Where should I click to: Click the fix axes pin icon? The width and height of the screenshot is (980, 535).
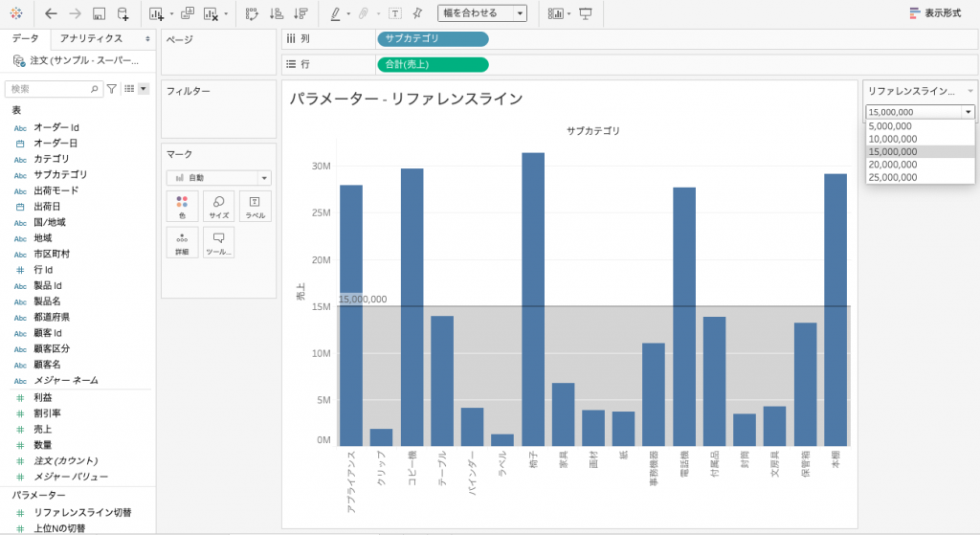click(x=417, y=13)
